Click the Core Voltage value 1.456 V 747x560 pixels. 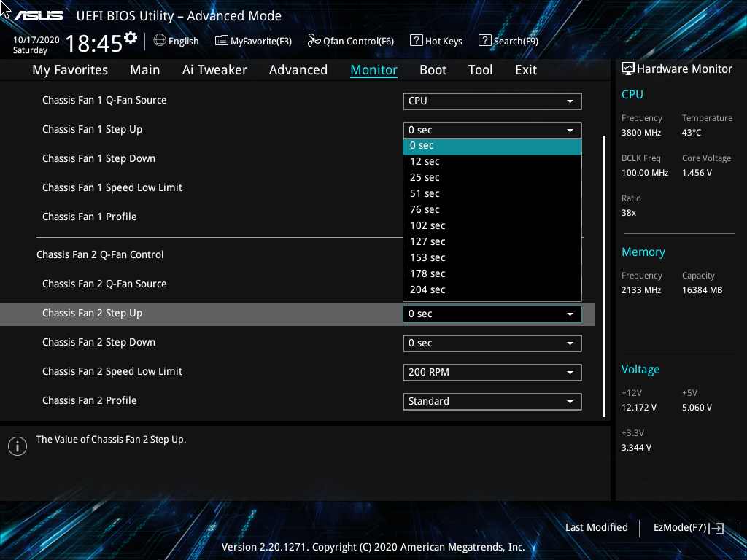tap(697, 173)
